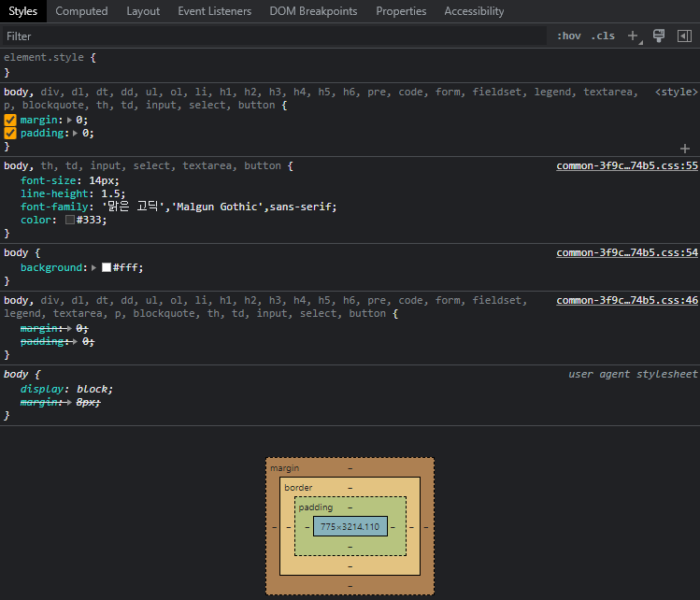The width and height of the screenshot is (700, 600).
Task: Click the border label in box model
Action: tap(298, 488)
